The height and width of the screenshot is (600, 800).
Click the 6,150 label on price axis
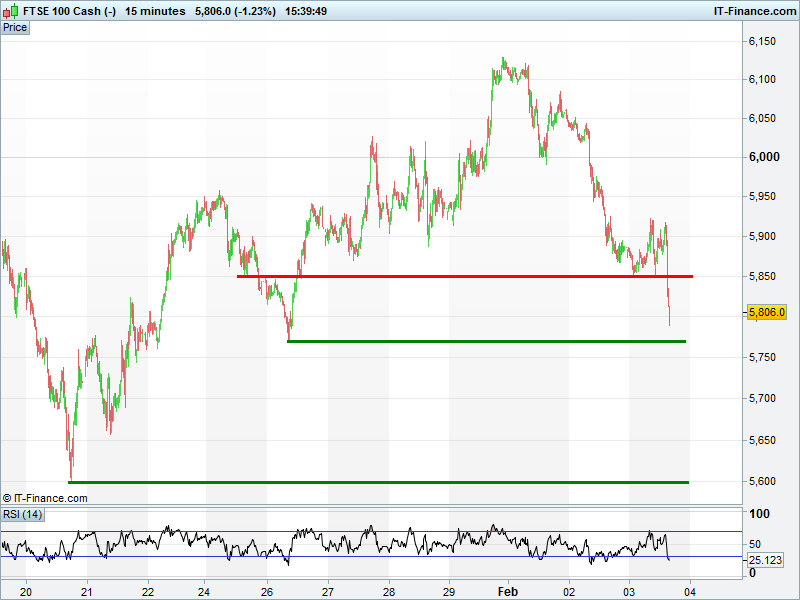tap(763, 42)
